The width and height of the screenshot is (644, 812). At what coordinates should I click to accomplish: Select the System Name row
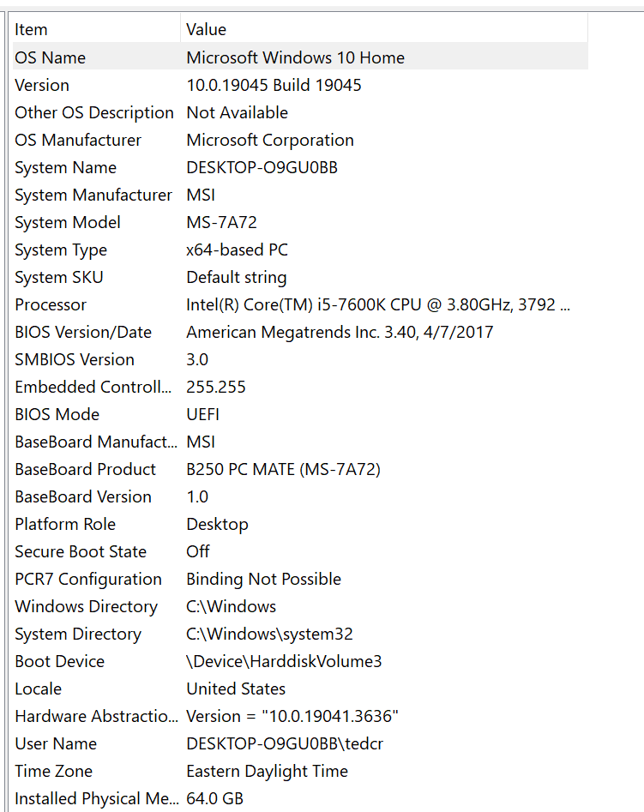coord(300,167)
